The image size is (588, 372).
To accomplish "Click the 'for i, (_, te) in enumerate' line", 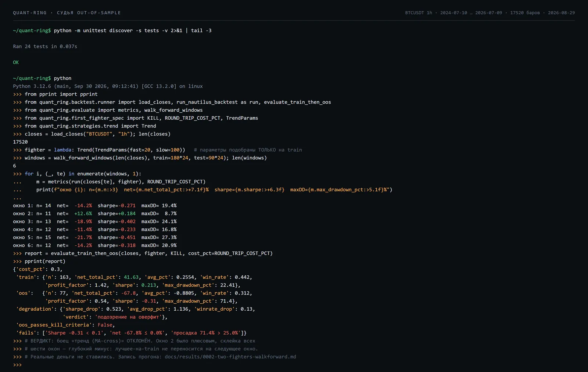I will (x=77, y=174).
